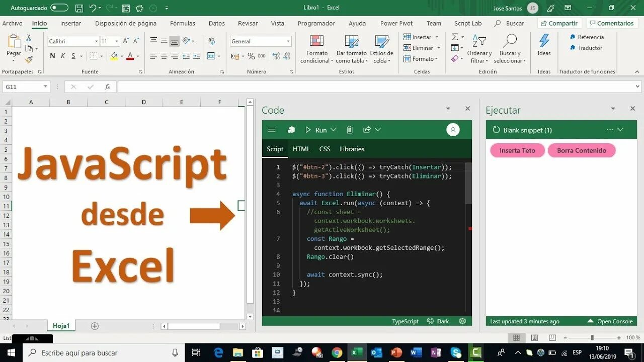Click the Save icon in title bar
This screenshot has width=644, height=362.
79,8
